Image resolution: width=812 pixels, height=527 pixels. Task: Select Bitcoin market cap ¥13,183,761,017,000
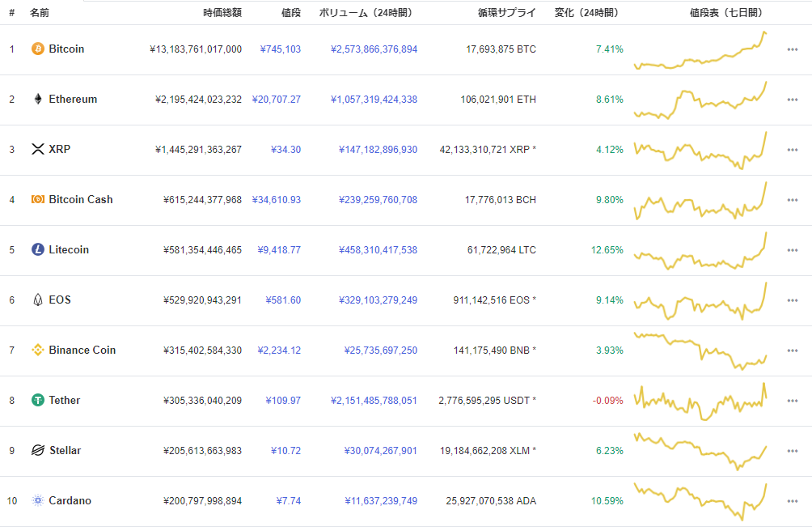coord(195,49)
